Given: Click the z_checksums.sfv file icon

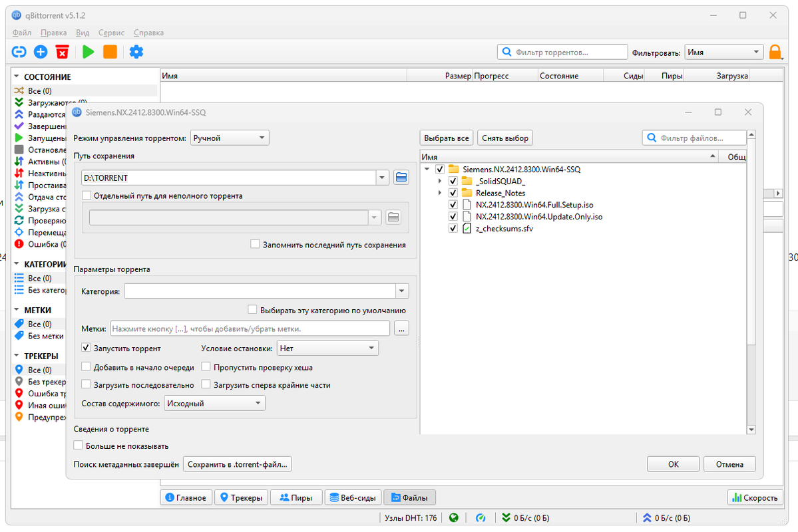Looking at the screenshot, I should click(467, 228).
